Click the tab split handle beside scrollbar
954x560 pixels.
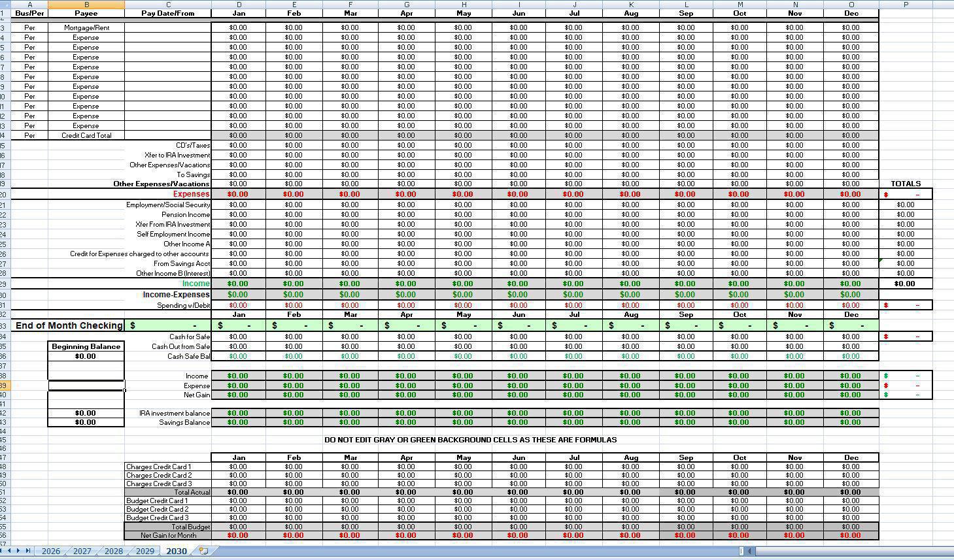pyautogui.click(x=741, y=551)
